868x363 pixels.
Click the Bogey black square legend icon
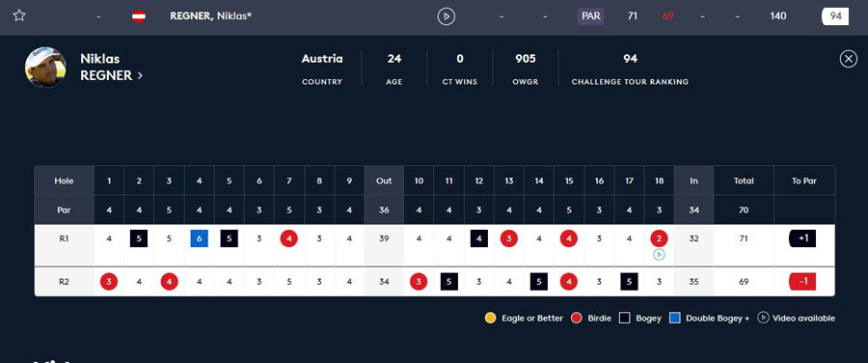pyautogui.click(x=624, y=319)
